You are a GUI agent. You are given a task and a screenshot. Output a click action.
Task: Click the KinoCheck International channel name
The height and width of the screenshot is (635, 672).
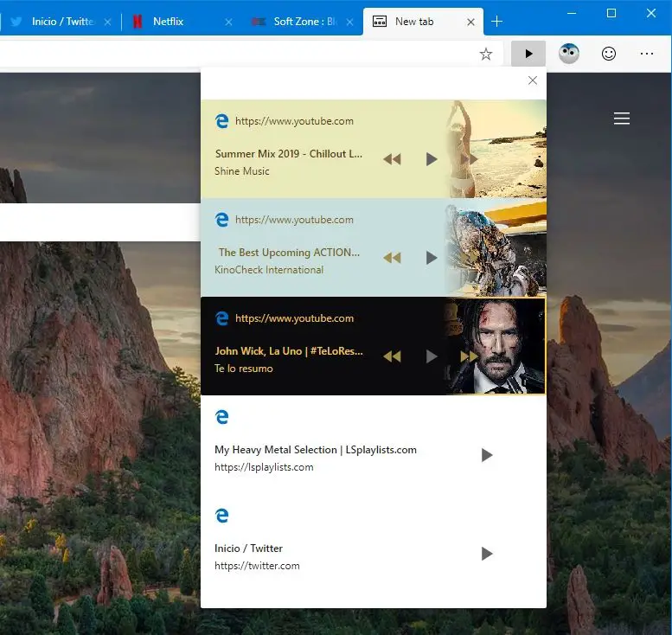click(269, 270)
